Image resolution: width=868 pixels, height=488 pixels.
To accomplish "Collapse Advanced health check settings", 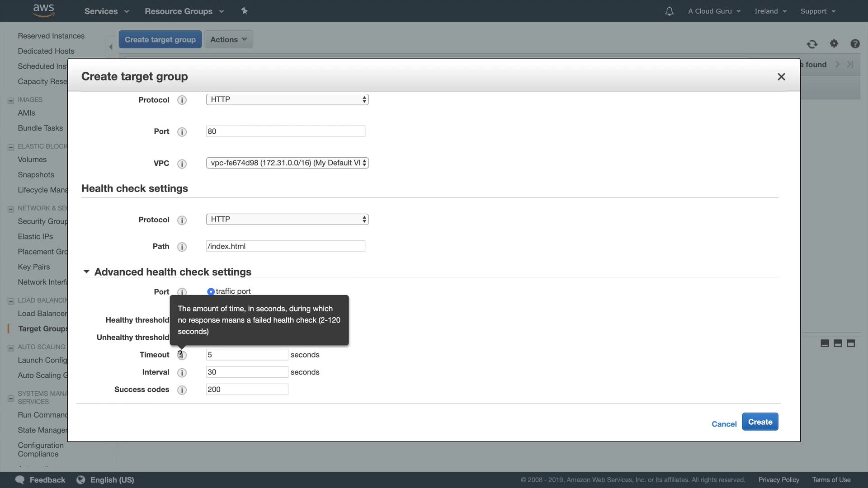I will (x=86, y=272).
